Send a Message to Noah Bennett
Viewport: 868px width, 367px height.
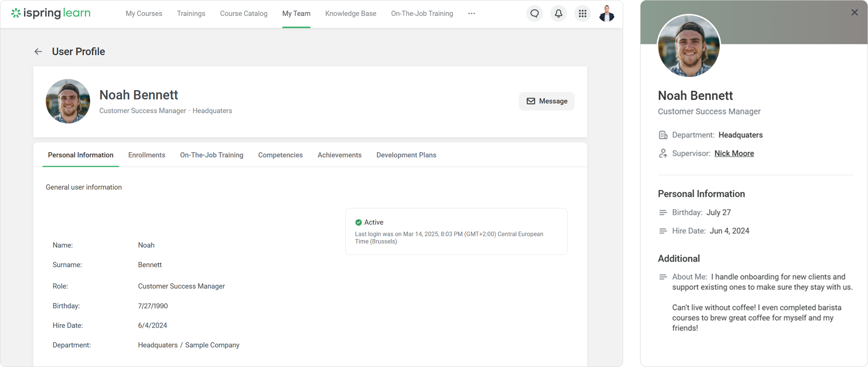(x=546, y=101)
